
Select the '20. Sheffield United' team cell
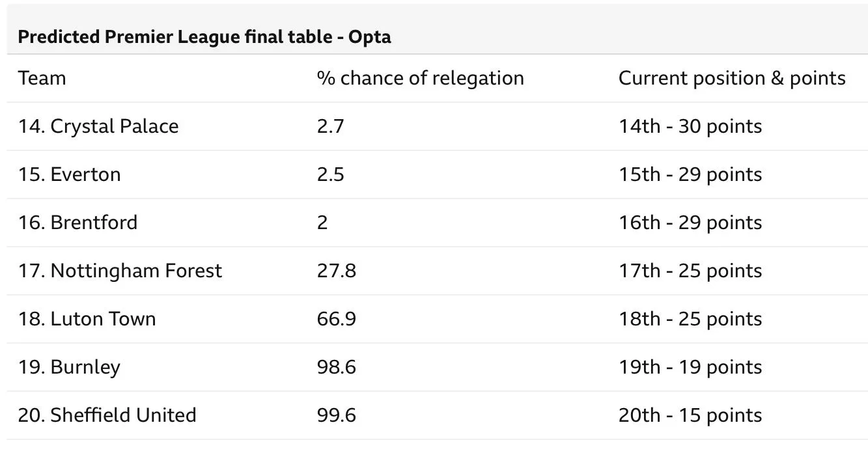coord(107,415)
